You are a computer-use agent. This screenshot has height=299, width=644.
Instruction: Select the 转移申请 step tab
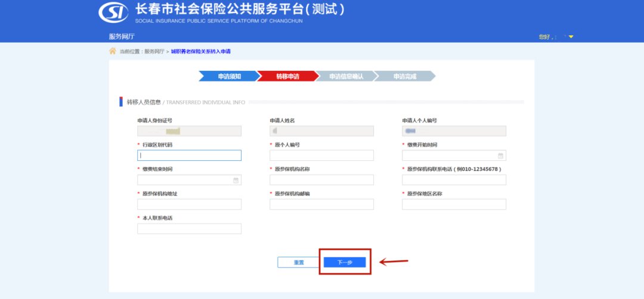pos(287,76)
